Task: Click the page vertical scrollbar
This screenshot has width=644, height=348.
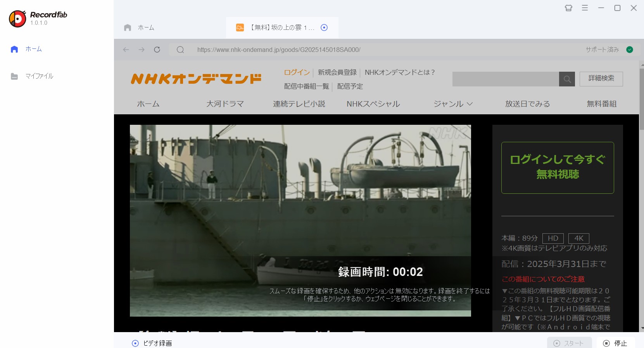Action: (642, 99)
